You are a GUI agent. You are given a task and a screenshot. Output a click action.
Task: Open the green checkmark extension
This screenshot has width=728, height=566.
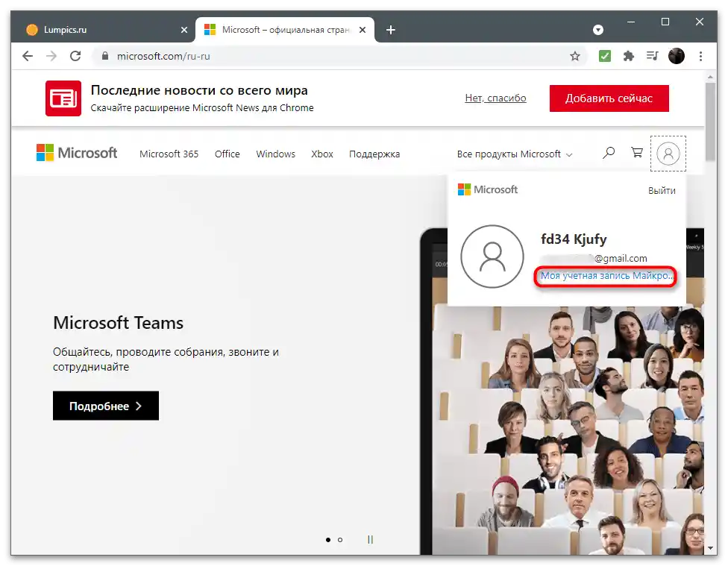604,56
